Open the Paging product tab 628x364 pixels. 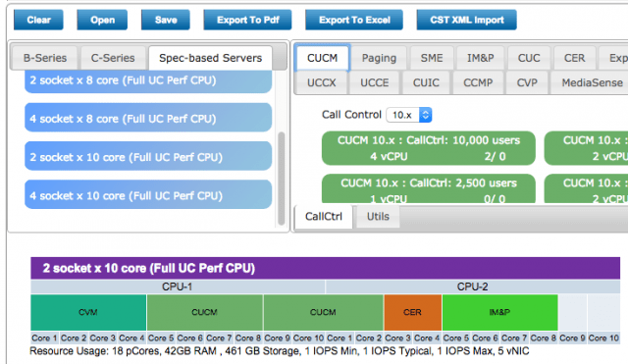click(379, 58)
